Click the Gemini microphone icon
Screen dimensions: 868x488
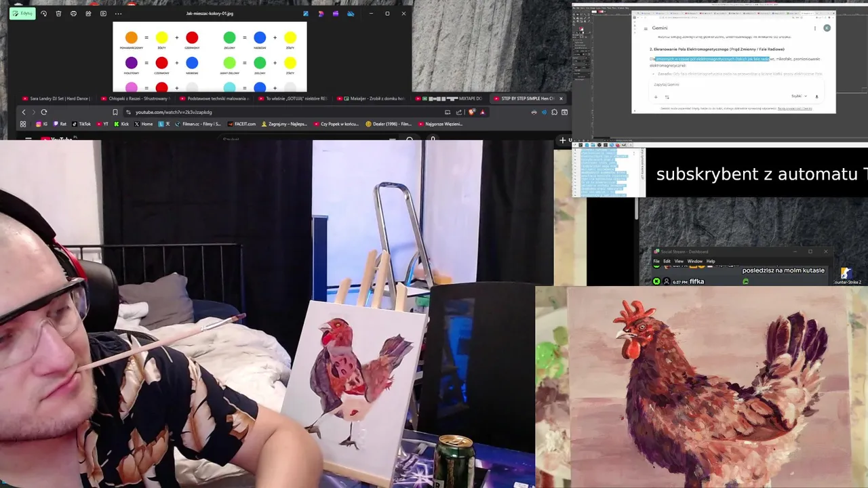pos(816,96)
